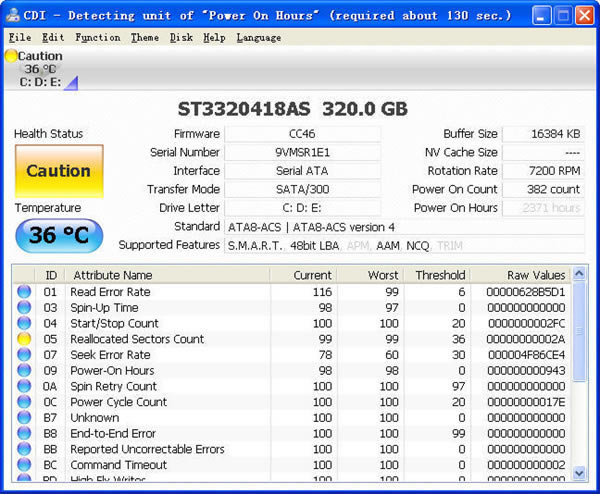
Task: Click the blue status icon for Read Error Rate
Action: click(24, 292)
